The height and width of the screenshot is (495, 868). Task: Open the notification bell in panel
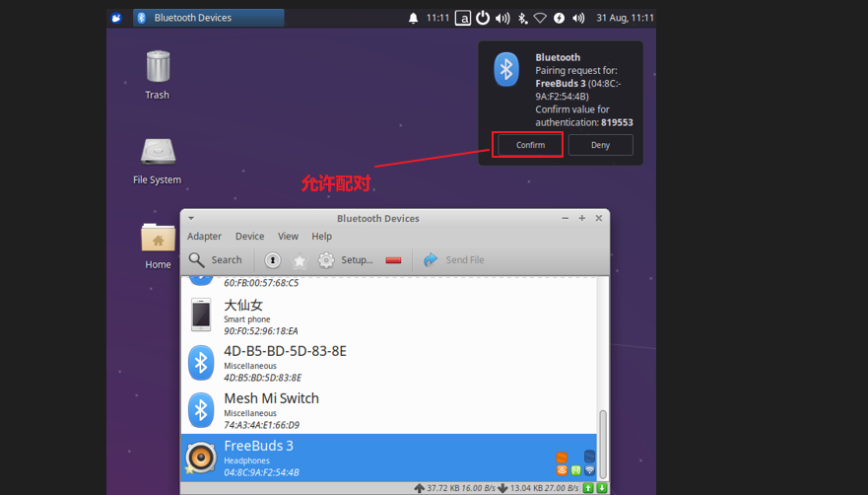(x=413, y=19)
